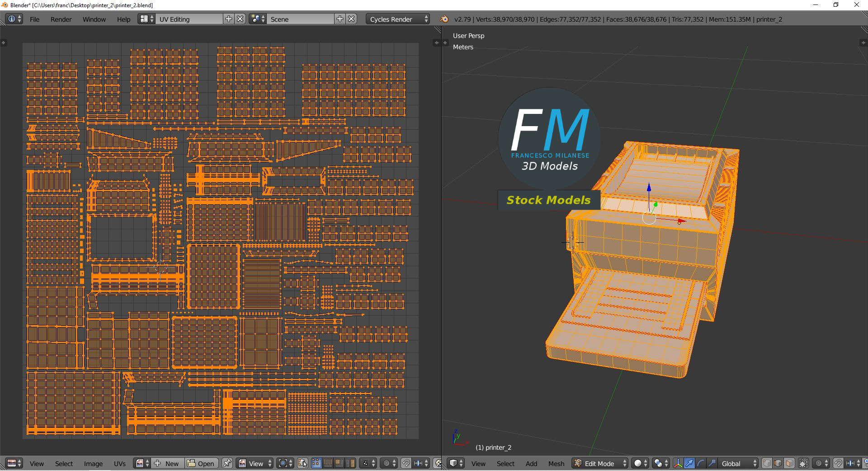The height and width of the screenshot is (471, 868).
Task: Expand the Global transform orientation dropdown
Action: coord(739,463)
